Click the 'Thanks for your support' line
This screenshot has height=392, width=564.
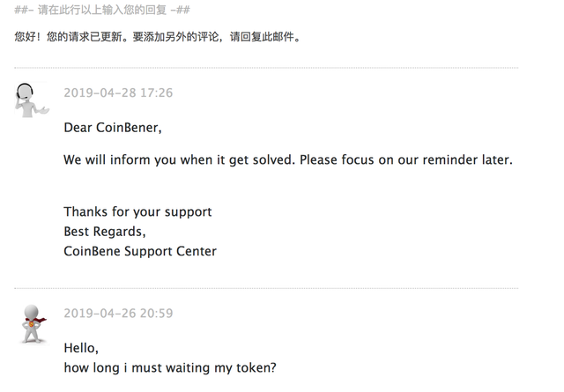pyautogui.click(x=137, y=211)
